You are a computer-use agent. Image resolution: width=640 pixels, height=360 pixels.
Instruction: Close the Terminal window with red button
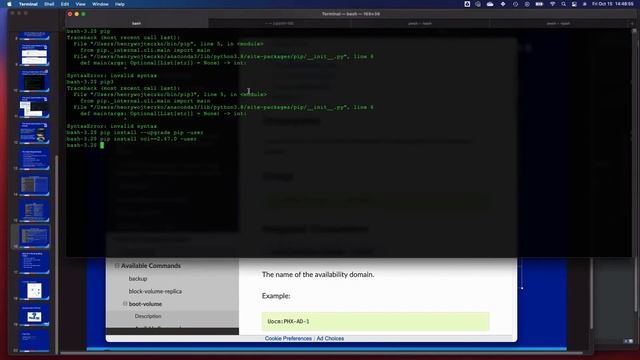click(x=70, y=14)
